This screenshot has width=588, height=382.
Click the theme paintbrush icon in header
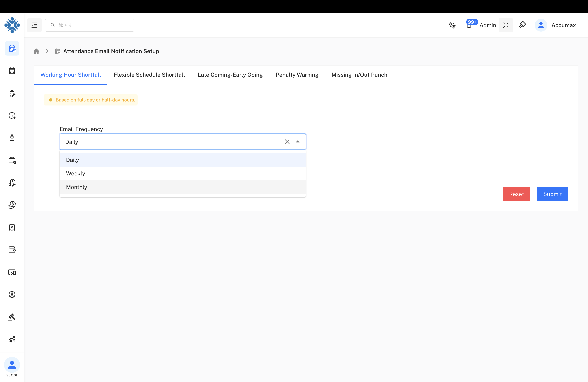click(x=523, y=25)
